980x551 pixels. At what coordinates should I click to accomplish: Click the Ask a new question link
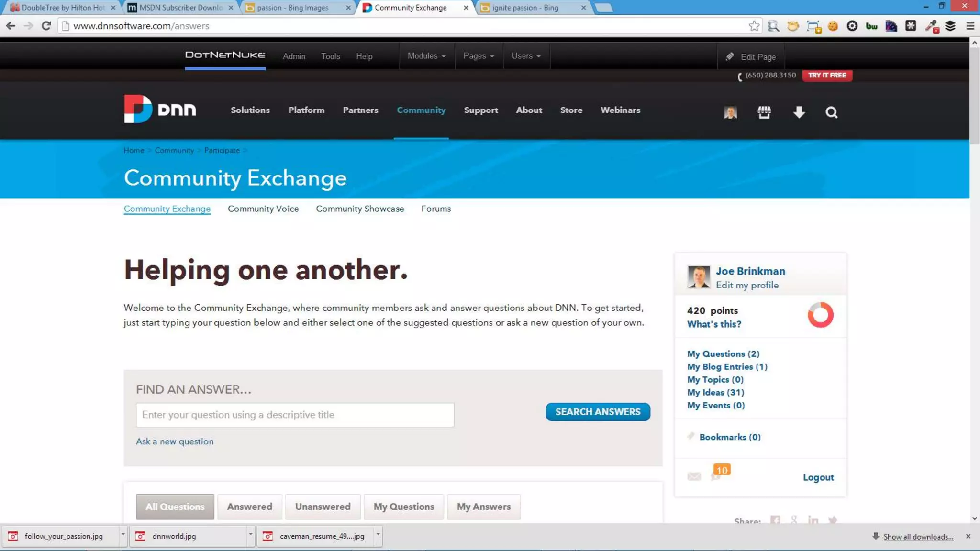pos(175,441)
